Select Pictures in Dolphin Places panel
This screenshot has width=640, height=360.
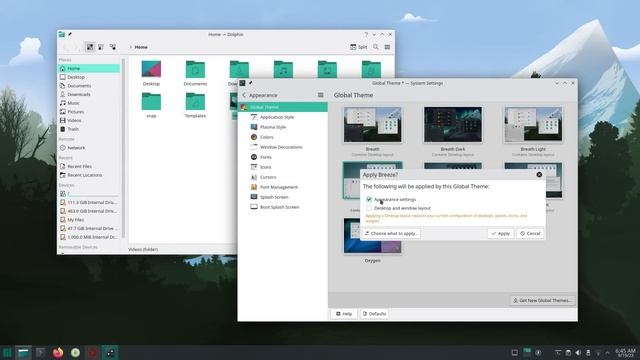point(89,111)
